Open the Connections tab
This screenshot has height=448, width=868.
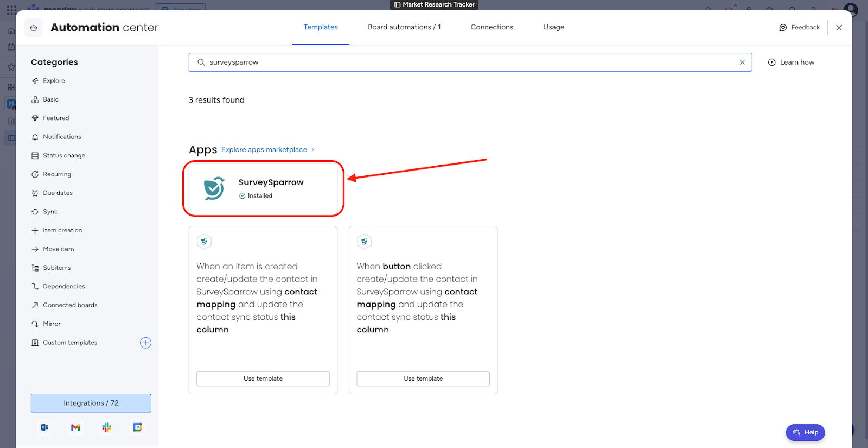pyautogui.click(x=492, y=27)
